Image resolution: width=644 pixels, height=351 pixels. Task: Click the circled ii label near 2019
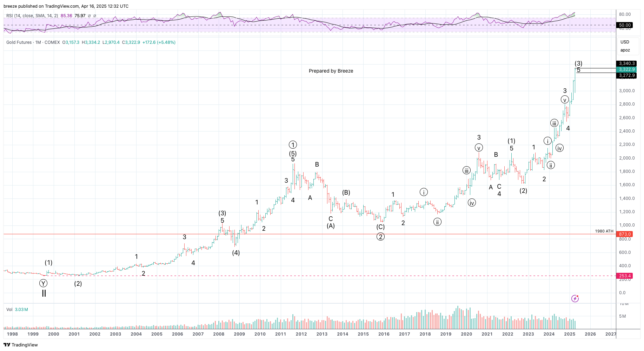coord(437,222)
